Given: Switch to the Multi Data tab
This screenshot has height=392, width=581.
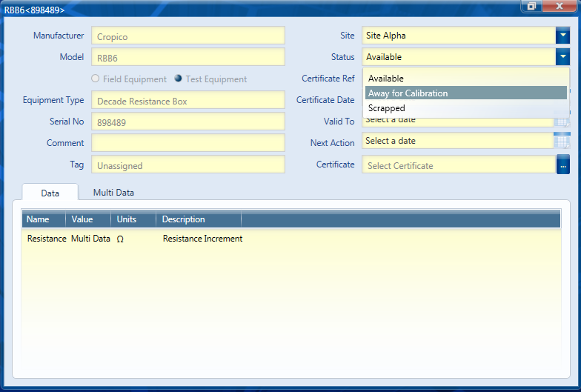Looking at the screenshot, I should coord(113,193).
